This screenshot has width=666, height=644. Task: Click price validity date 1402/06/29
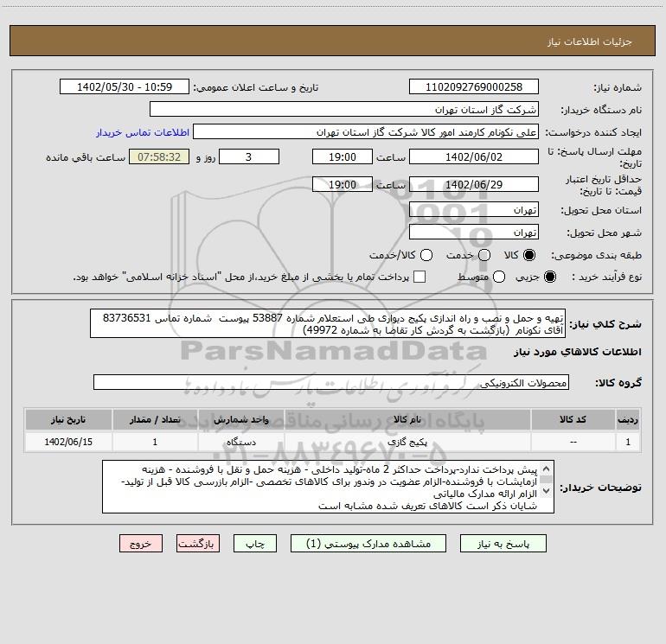[x=474, y=184]
